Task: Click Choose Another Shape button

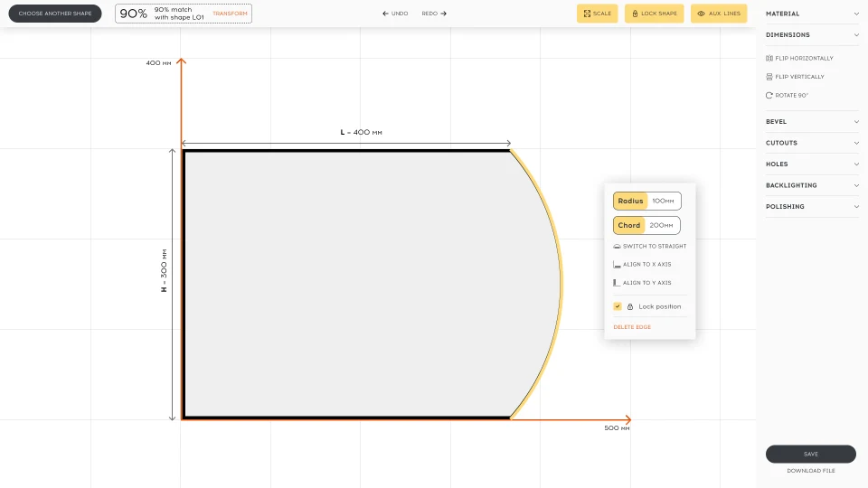Action: (x=55, y=14)
